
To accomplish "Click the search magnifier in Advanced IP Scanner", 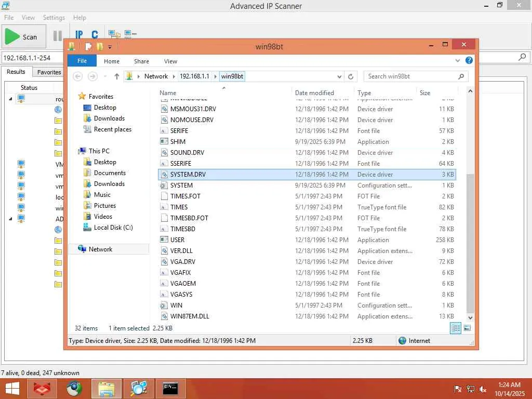I will click(x=522, y=57).
